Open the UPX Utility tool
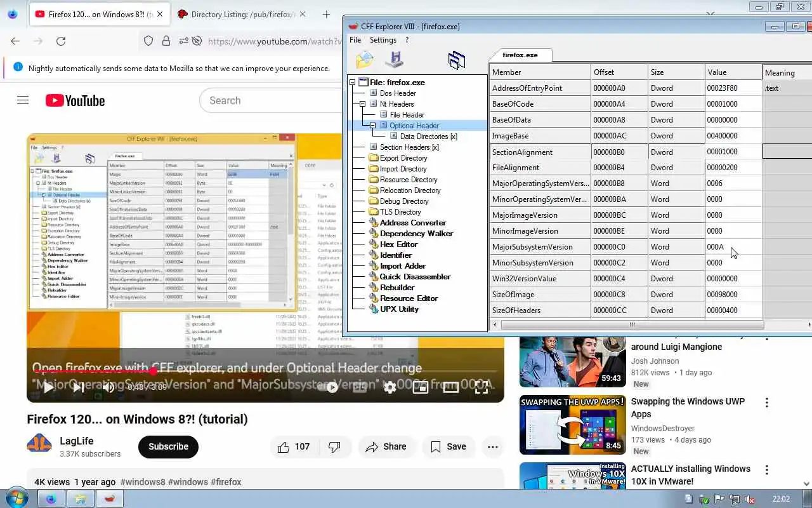Image resolution: width=812 pixels, height=508 pixels. (x=400, y=309)
